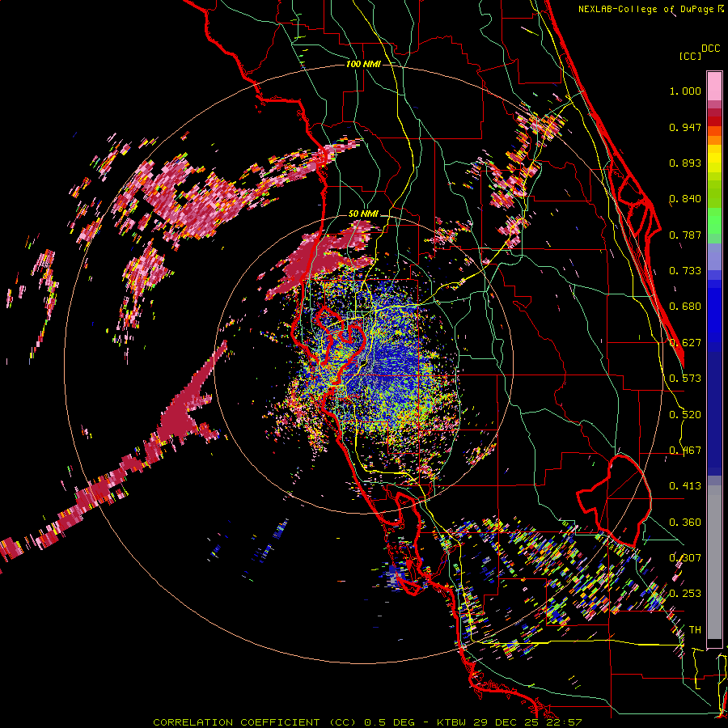The height and width of the screenshot is (728, 728).
Task: Click the 0.840 legend value
Action: [x=685, y=199]
